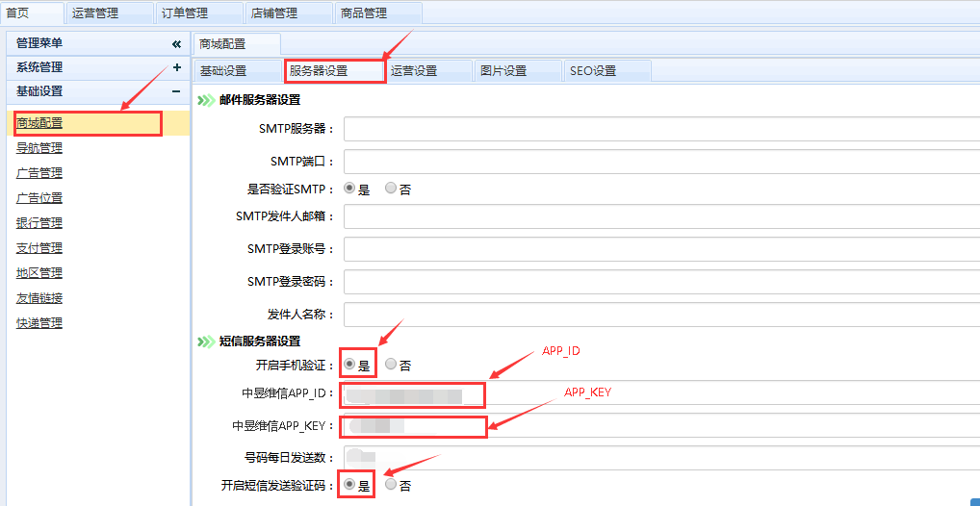Expand the 系统管理 section
This screenshot has height=506, width=980.
point(176,67)
